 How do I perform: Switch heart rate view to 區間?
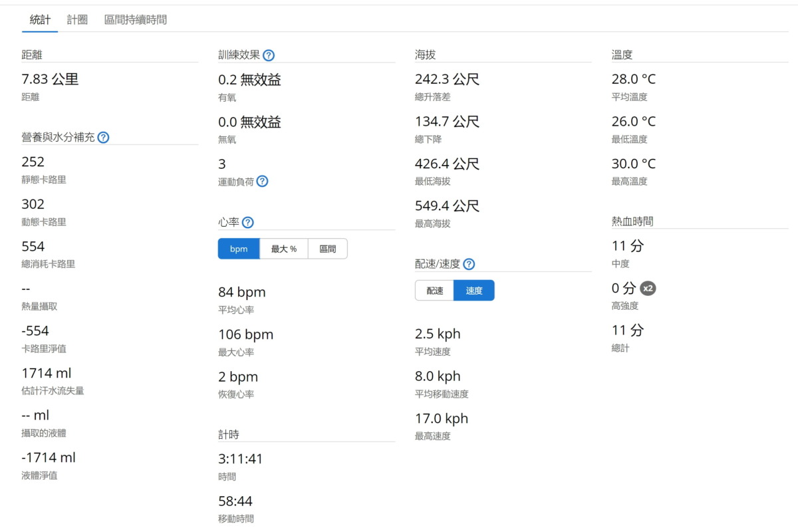[x=328, y=249]
